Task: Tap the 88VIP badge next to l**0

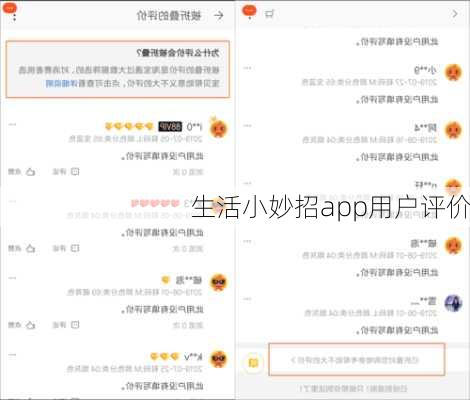Action: pyautogui.click(x=170, y=127)
